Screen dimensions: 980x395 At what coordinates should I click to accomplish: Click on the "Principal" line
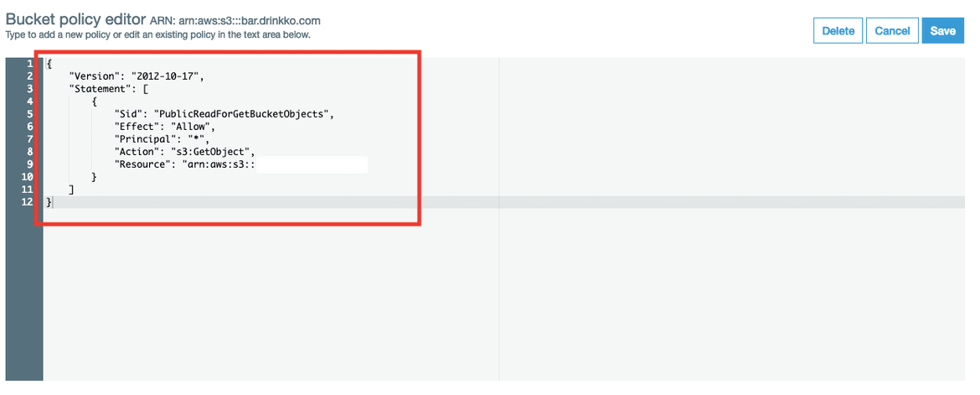[x=162, y=139]
